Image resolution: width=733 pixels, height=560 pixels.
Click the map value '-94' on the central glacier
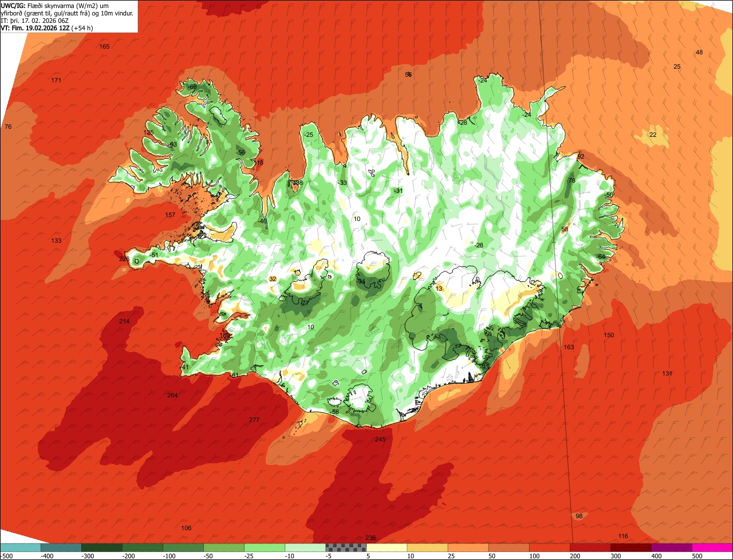pyautogui.click(x=361, y=282)
